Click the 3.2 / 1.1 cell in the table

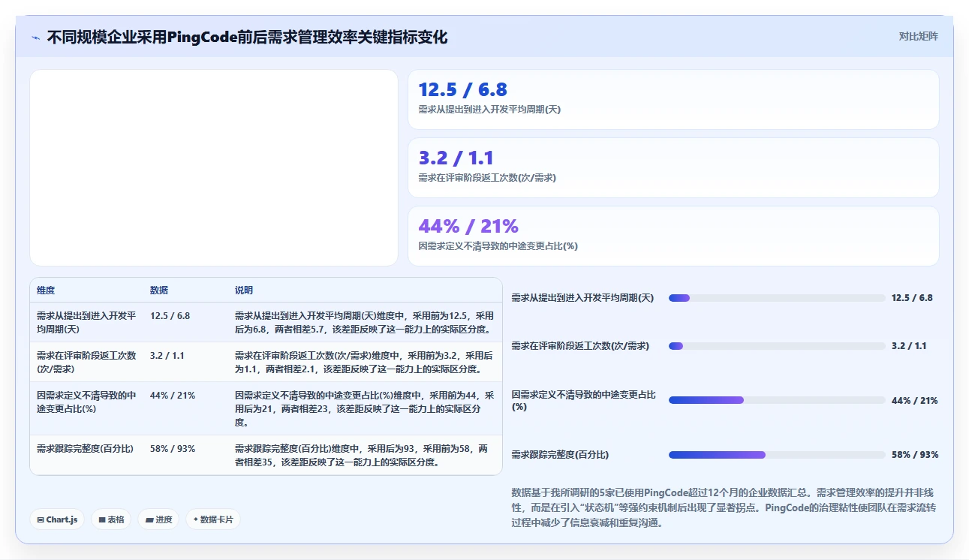coord(167,356)
